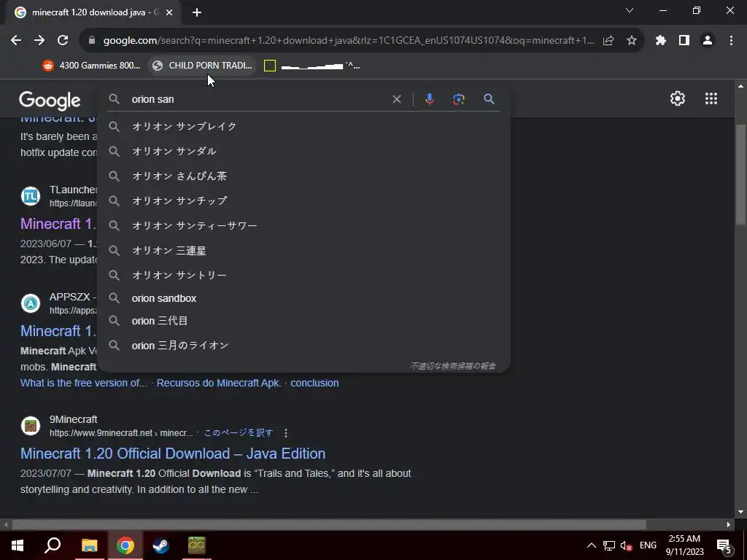Click the browser forward arrow
The width and height of the screenshot is (747, 560).
[x=39, y=41]
